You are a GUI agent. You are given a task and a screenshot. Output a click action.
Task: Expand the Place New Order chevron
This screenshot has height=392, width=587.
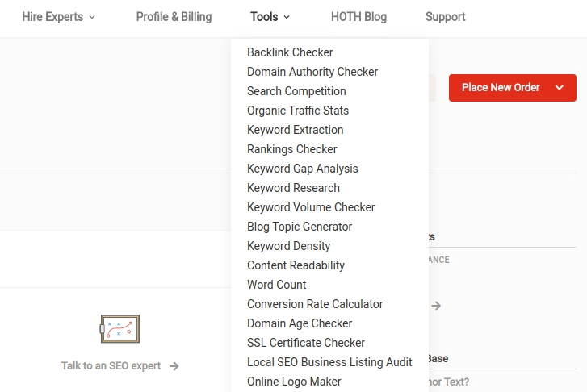560,88
